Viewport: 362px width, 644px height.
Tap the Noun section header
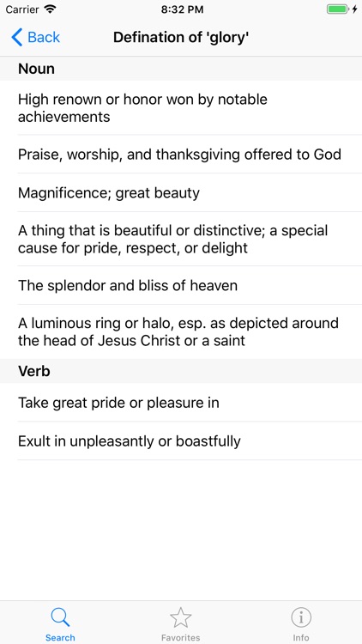(181, 69)
